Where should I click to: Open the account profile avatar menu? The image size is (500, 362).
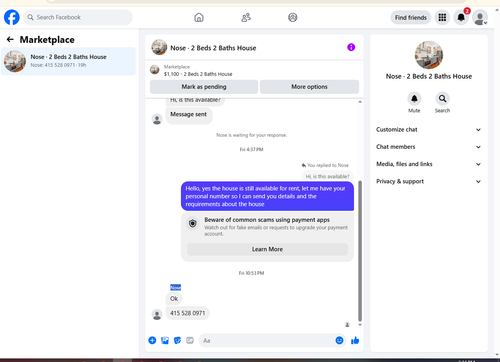pyautogui.click(x=480, y=18)
